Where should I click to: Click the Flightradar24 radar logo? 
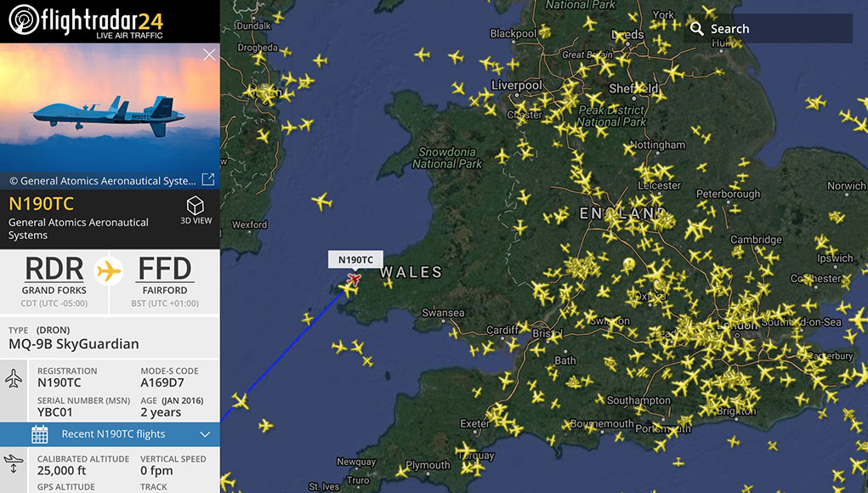23,20
